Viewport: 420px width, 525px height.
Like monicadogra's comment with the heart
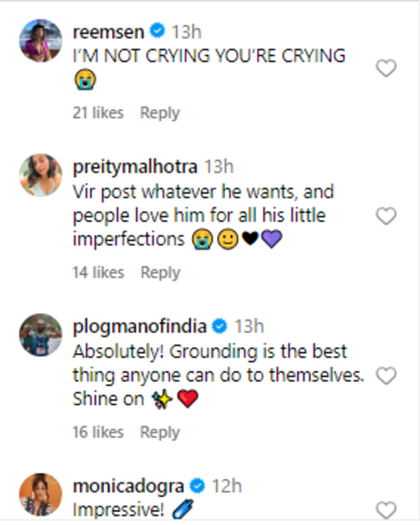click(386, 509)
